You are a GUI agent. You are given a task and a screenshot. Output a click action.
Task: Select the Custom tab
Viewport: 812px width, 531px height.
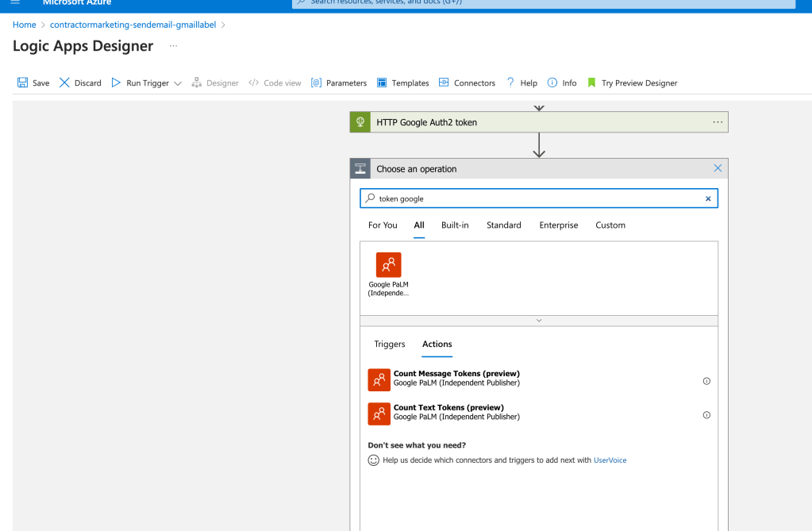pyautogui.click(x=610, y=225)
